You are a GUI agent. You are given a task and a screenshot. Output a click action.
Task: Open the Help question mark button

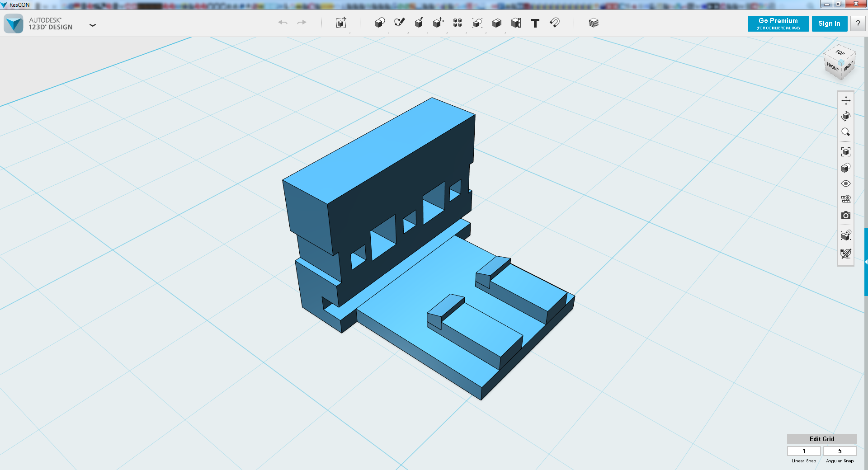tap(858, 23)
